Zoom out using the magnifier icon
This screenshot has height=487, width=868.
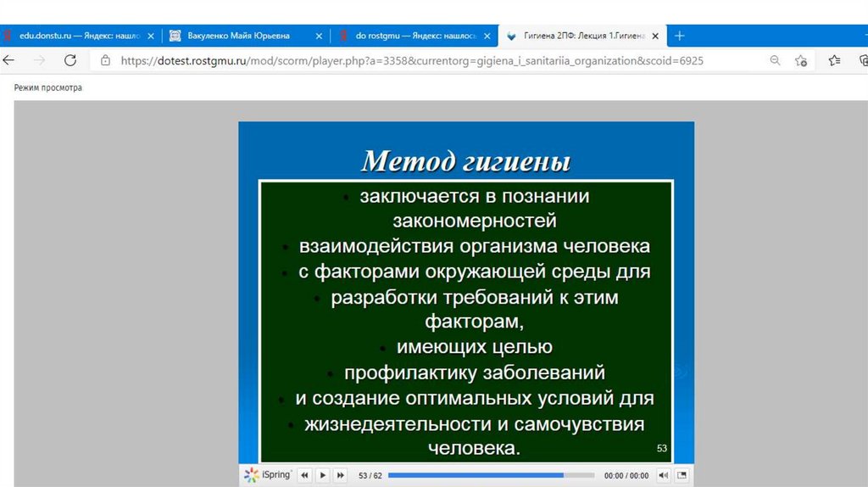point(775,60)
